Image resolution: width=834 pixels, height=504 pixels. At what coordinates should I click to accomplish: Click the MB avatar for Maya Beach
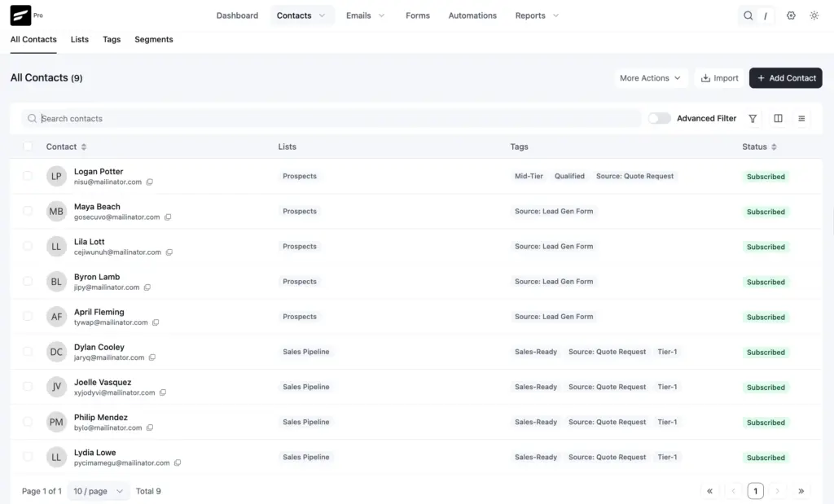point(56,211)
